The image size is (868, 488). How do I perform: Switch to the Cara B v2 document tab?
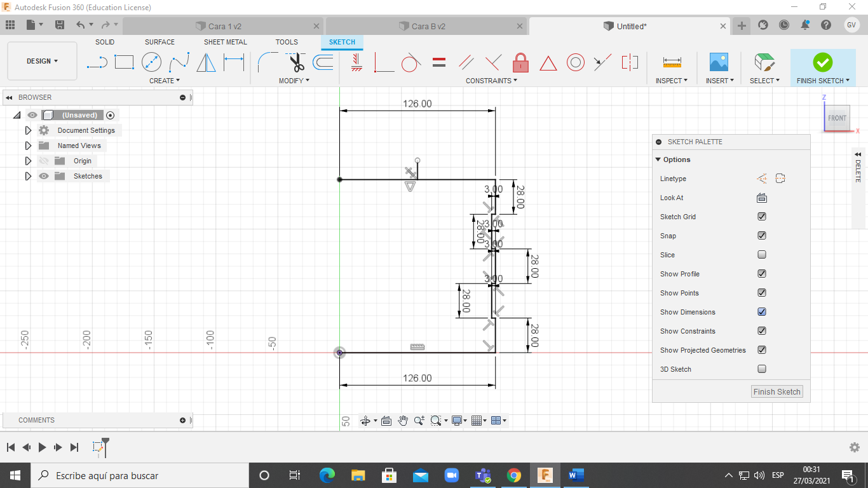click(428, 27)
